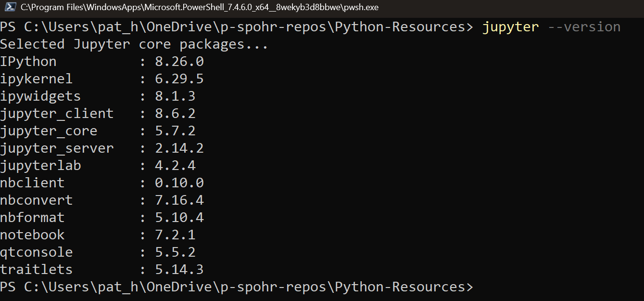Click the qtconsole version value 5.5.2
This screenshot has width=644, height=301.
pos(175,252)
